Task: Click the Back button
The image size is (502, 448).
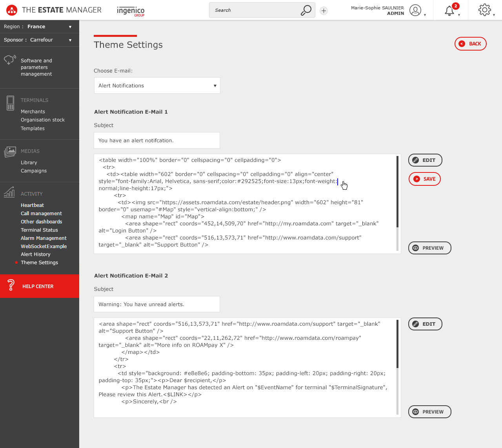Action: [x=470, y=44]
